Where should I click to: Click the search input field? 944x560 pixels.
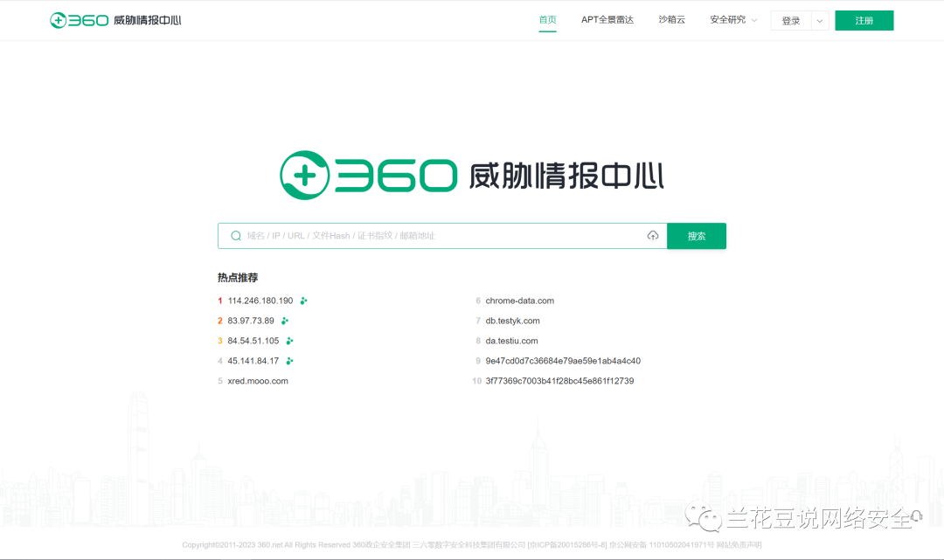(442, 236)
